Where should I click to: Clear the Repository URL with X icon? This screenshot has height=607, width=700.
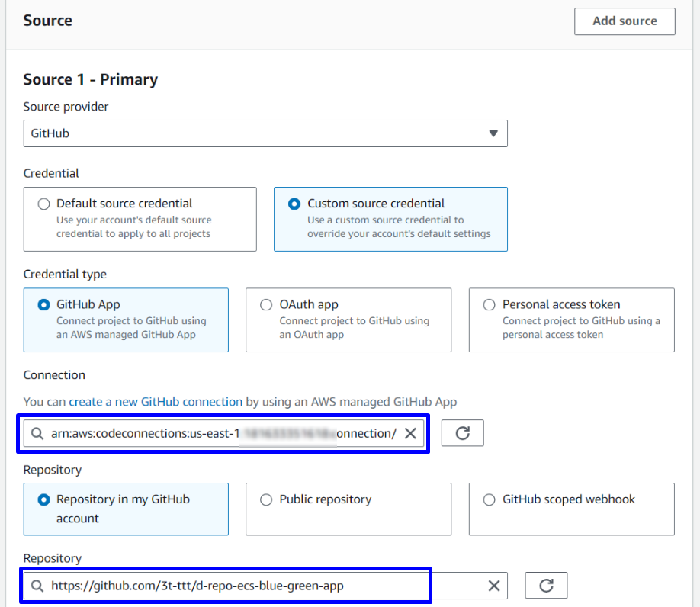click(494, 586)
